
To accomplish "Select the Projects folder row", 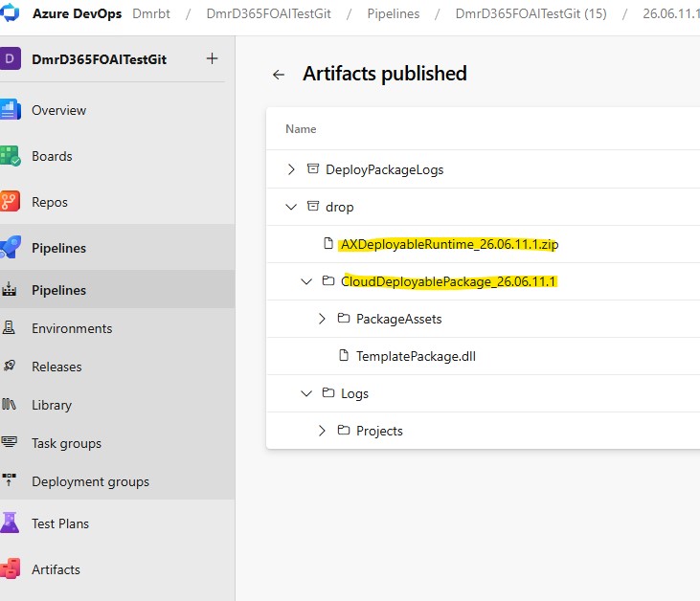I will coord(483,431).
